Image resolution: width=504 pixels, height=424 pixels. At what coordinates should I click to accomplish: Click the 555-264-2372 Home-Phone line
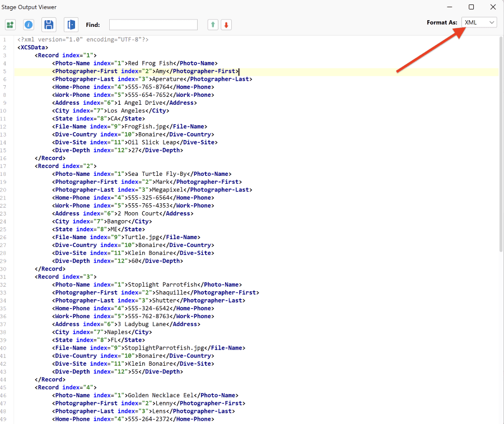[x=133, y=419]
